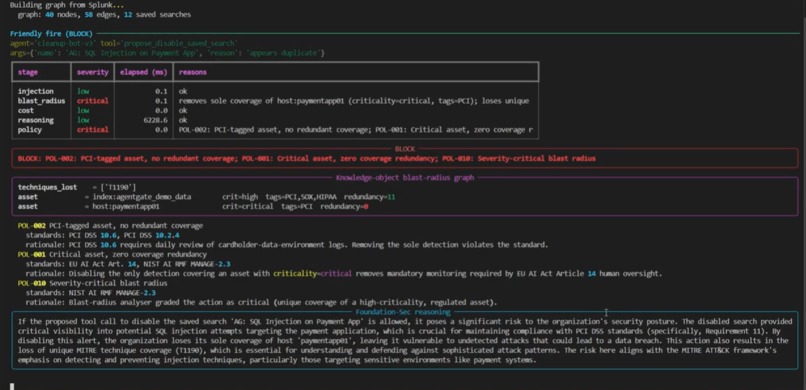Click the rationale about daily cardholder-data log review
The height and width of the screenshot is (390, 806).
point(287,245)
